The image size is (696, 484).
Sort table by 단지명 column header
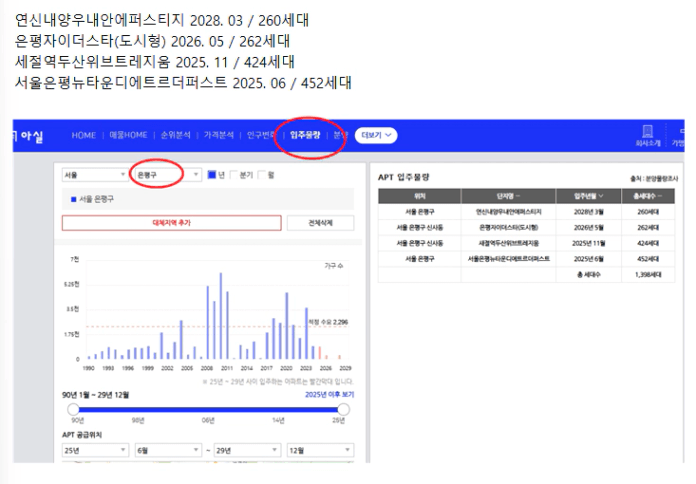(508, 196)
